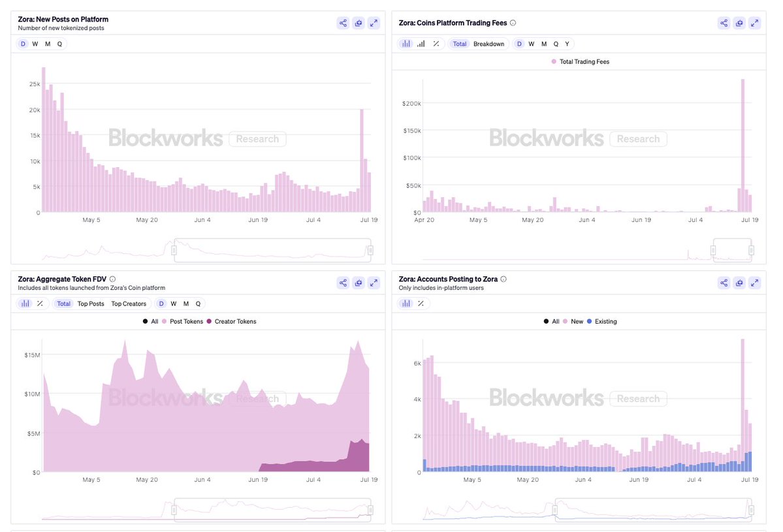This screenshot has height=532, width=783.
Task: Grab left range handle on Trading Fees navigator
Action: (713, 250)
